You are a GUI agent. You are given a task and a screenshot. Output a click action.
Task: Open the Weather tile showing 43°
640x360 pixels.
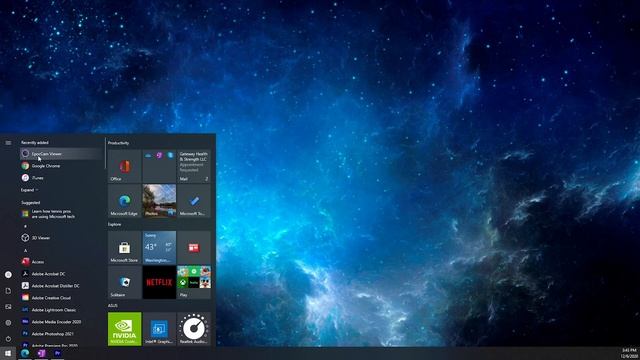(x=159, y=247)
